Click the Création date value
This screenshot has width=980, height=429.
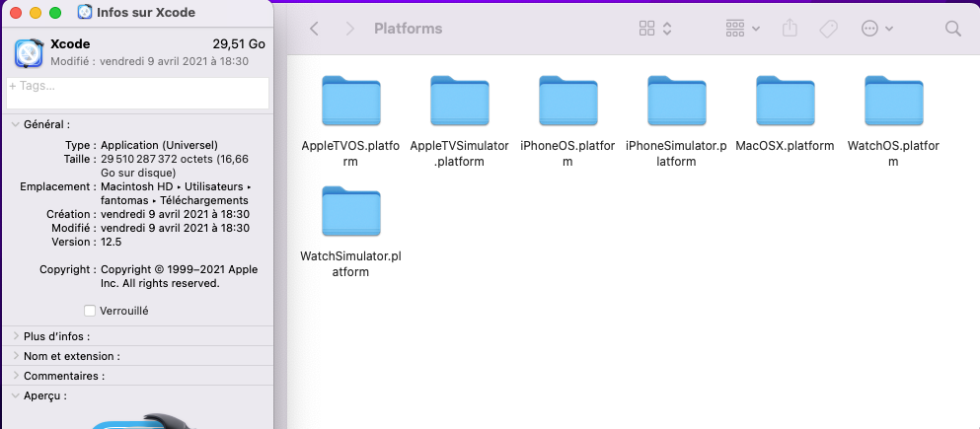tap(175, 214)
